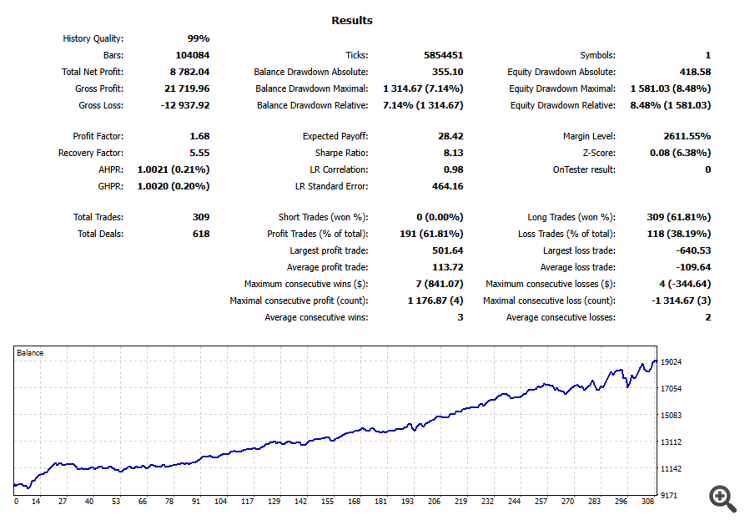The height and width of the screenshot is (525, 750).
Task: Click trade number 155 on chart axis
Action: 328,502
